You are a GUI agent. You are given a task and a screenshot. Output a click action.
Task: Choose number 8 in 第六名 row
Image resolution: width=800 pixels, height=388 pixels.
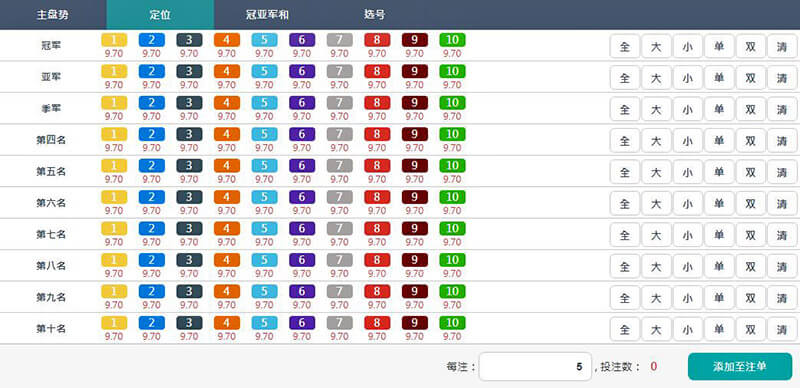click(377, 197)
